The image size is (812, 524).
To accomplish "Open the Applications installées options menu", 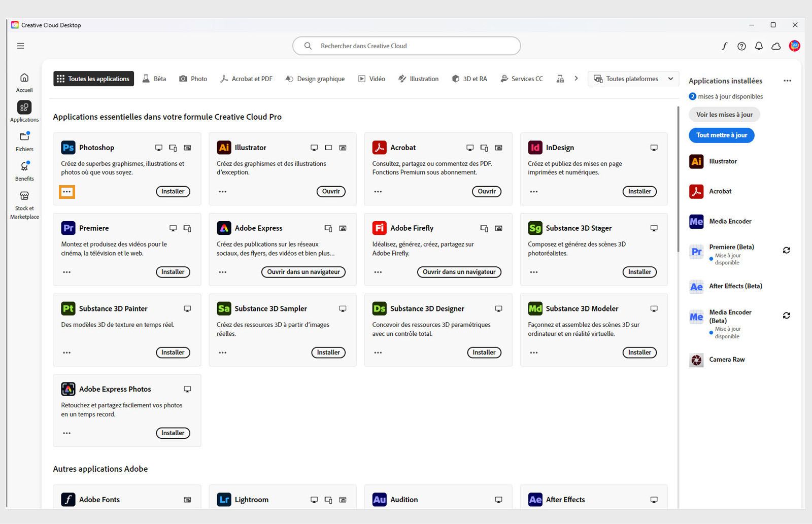I will pos(787,81).
